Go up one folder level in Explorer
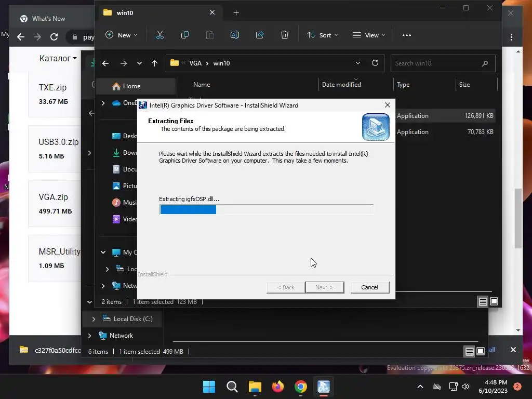This screenshot has width=532, height=399. (x=154, y=63)
